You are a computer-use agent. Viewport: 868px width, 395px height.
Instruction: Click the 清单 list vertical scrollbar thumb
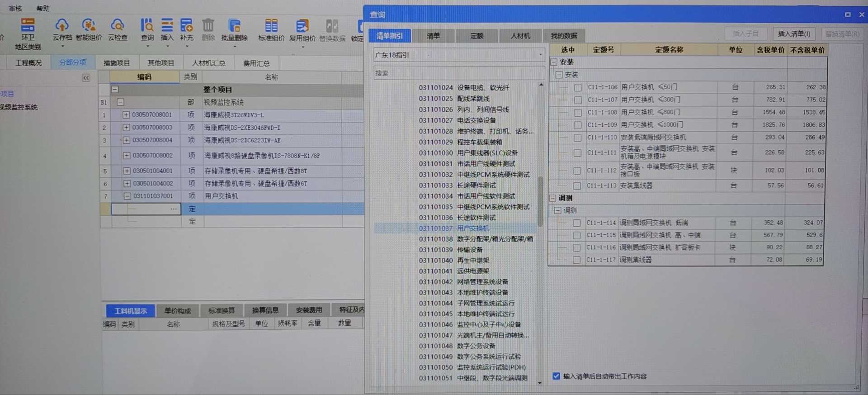coord(540,201)
